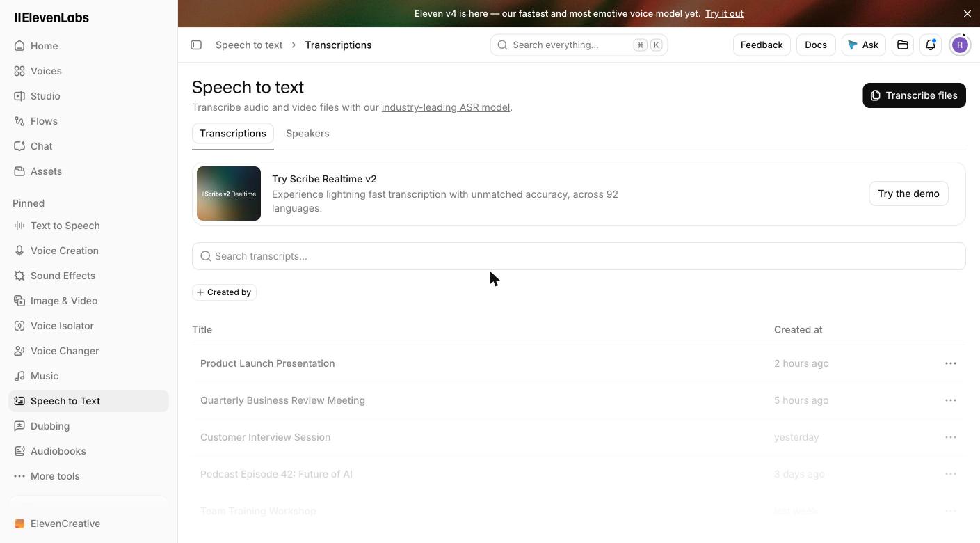Open Assets in sidebar
The image size is (980, 543).
click(88, 171)
